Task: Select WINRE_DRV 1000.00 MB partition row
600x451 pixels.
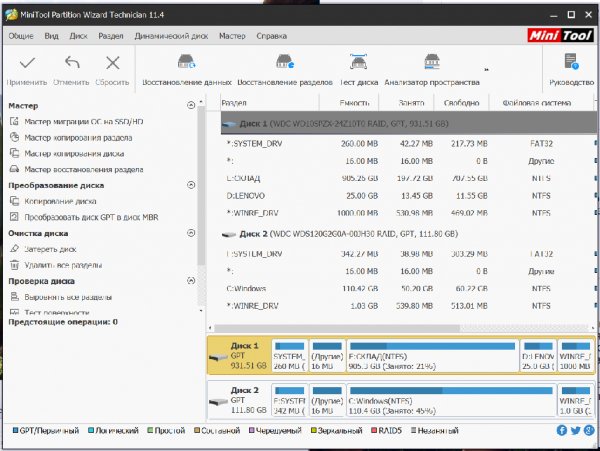Action: (409, 213)
